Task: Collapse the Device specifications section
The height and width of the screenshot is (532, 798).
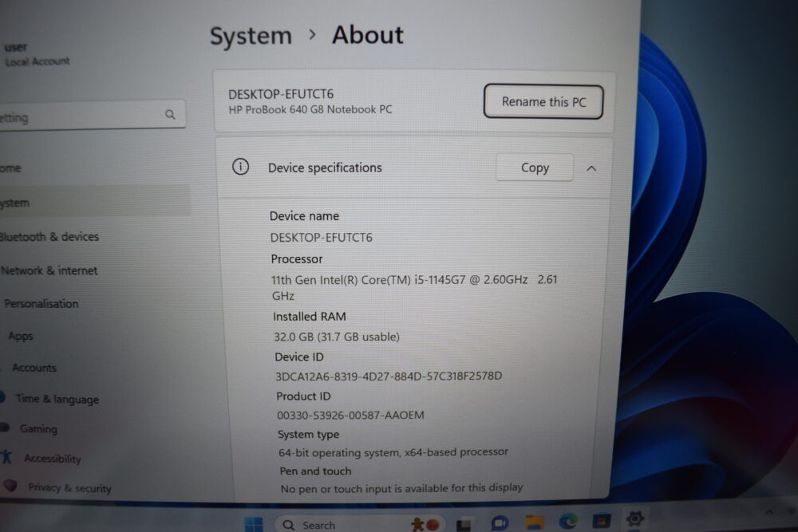Action: 591,168
